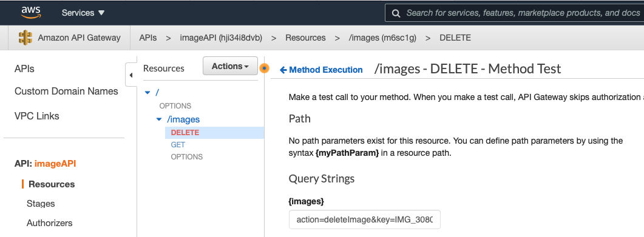Collapse the /images resource node
Screen dimensions: 644x237
(x=160, y=119)
